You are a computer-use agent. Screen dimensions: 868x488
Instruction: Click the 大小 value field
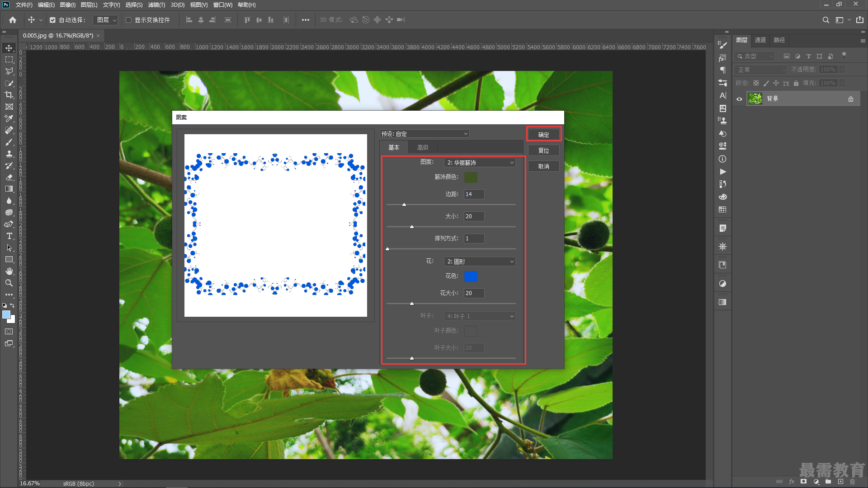(474, 216)
